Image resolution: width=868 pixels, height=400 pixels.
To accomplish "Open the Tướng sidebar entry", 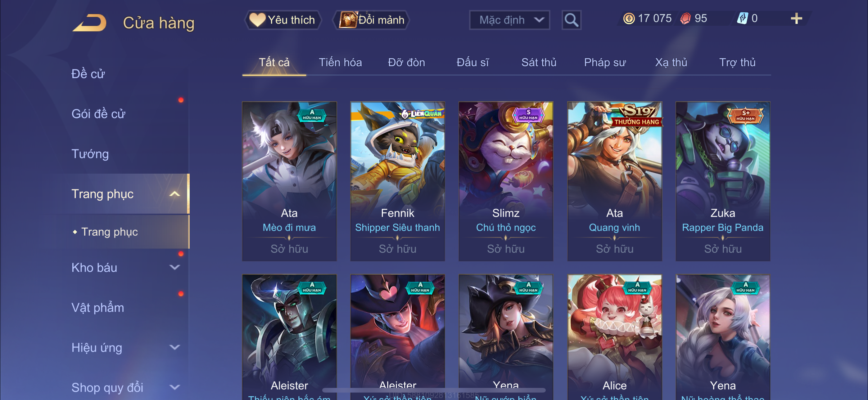I will [90, 154].
